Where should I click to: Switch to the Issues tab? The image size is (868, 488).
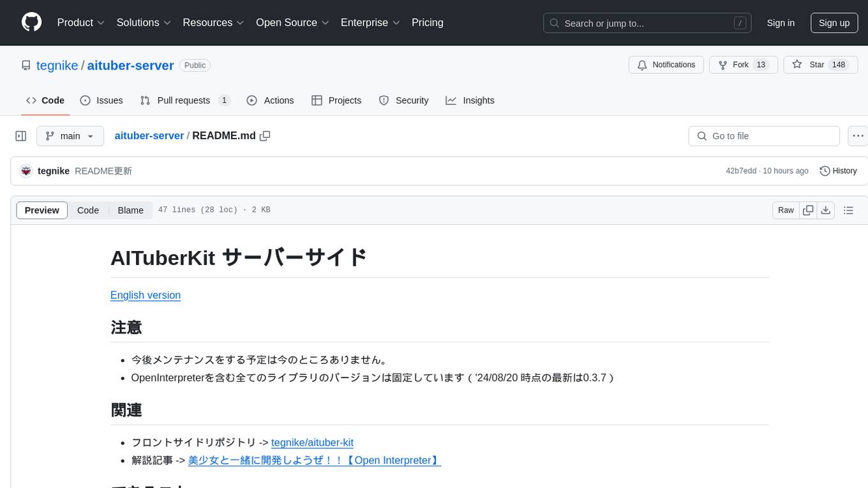coord(101,100)
